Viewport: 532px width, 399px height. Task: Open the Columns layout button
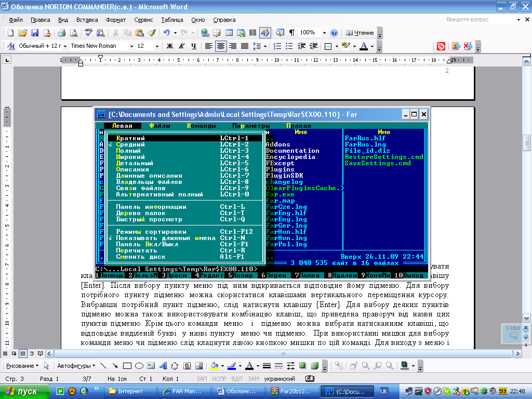click(253, 33)
